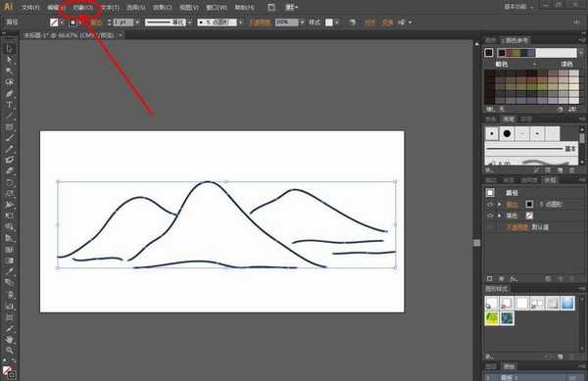Click the orange Opacity label link

click(260, 23)
